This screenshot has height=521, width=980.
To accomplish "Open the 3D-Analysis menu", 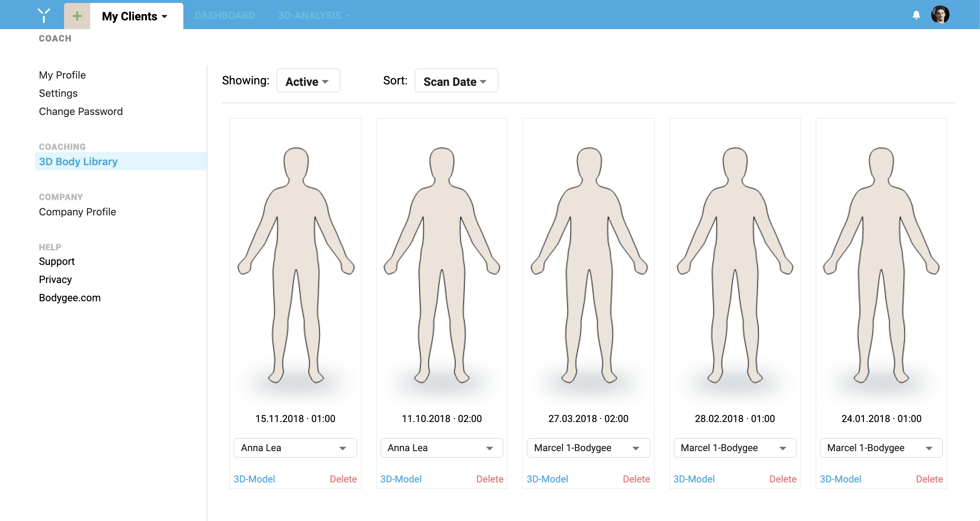I will (314, 16).
